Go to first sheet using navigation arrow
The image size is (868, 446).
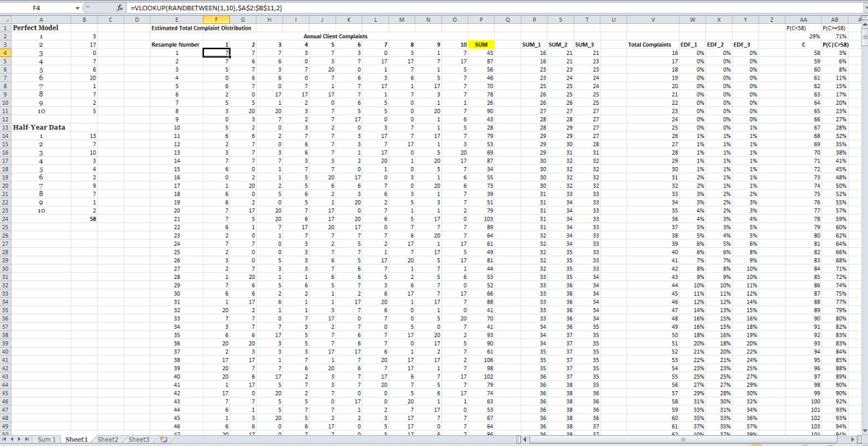4,439
